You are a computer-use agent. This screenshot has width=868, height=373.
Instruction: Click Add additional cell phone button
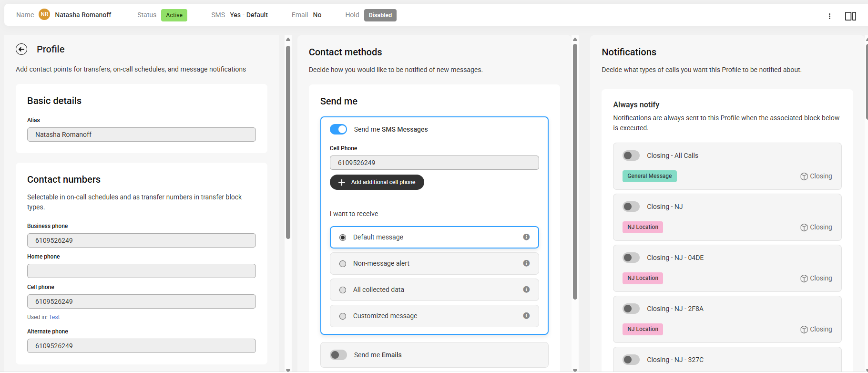tap(377, 182)
